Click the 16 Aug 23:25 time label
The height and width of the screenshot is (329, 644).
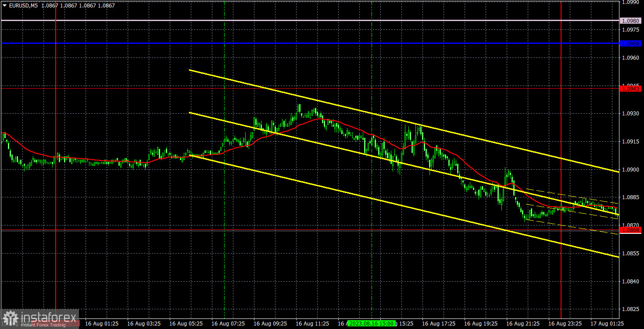coord(565,323)
